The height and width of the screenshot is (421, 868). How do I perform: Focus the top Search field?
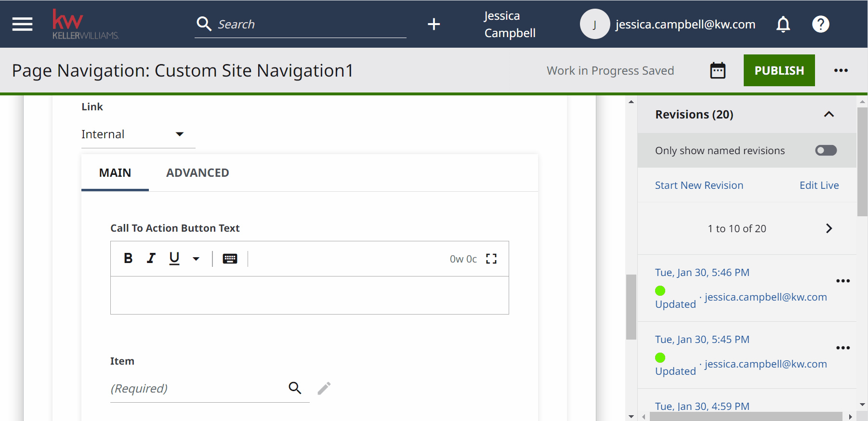coord(311,24)
